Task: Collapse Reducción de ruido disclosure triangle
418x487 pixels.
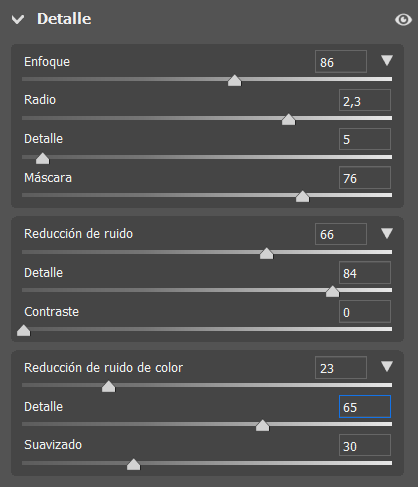Action: 387,233
